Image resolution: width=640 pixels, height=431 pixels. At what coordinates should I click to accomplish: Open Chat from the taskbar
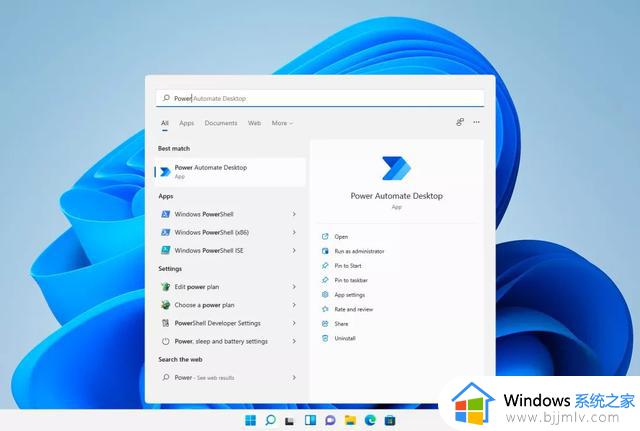330,420
